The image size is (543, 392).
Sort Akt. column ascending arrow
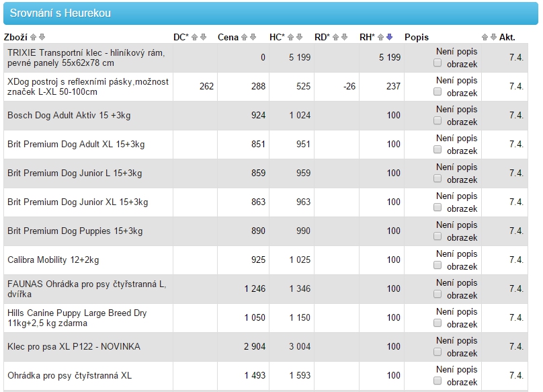point(485,38)
